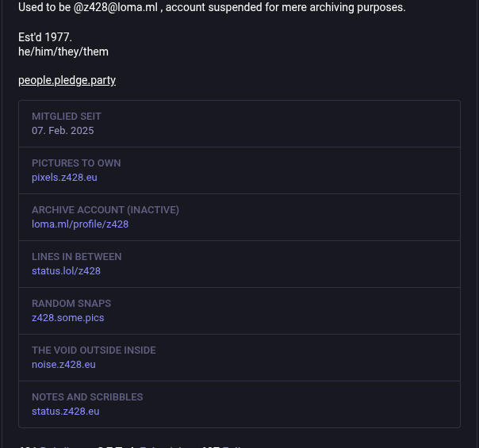Click the he/him/they/them pronouns text
Screen dimensions: 479x448
63,52
